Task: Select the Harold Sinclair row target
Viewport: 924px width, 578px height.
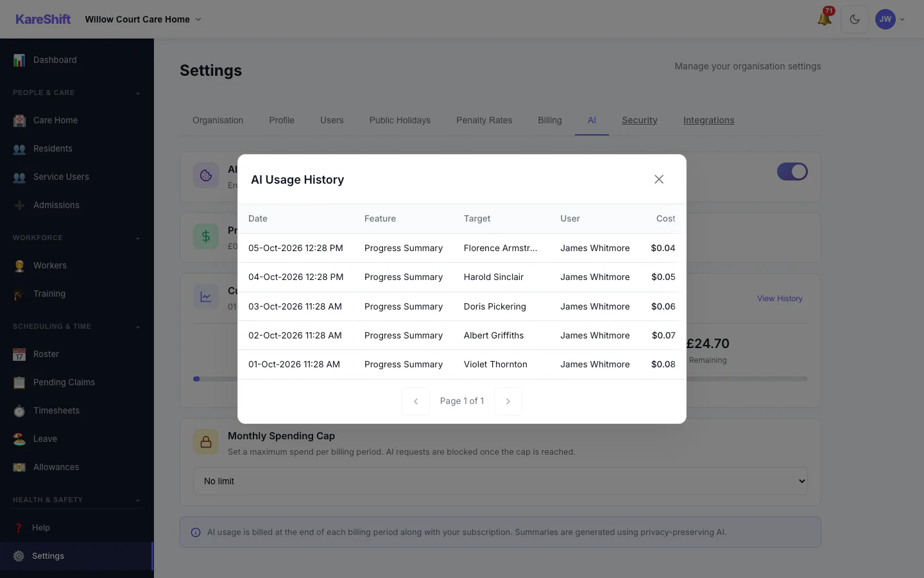Action: click(493, 277)
